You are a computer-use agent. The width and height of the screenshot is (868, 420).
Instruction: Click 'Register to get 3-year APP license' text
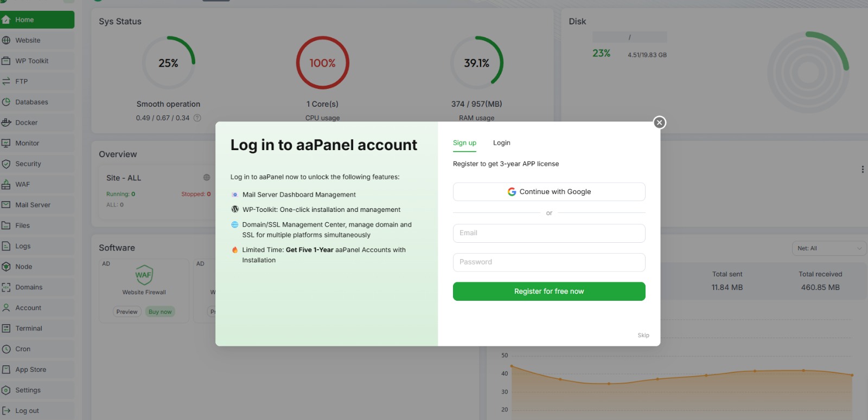pos(506,164)
